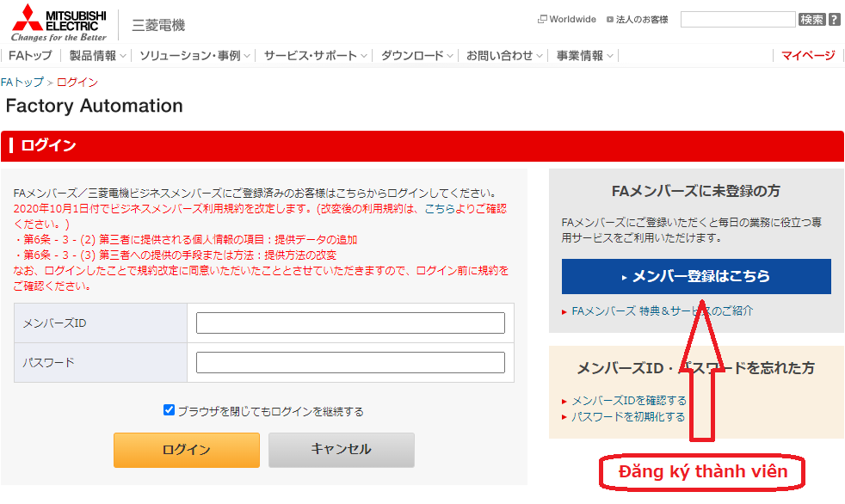
Task: Expand the 製品情報 dropdown menu
Action: (x=97, y=56)
